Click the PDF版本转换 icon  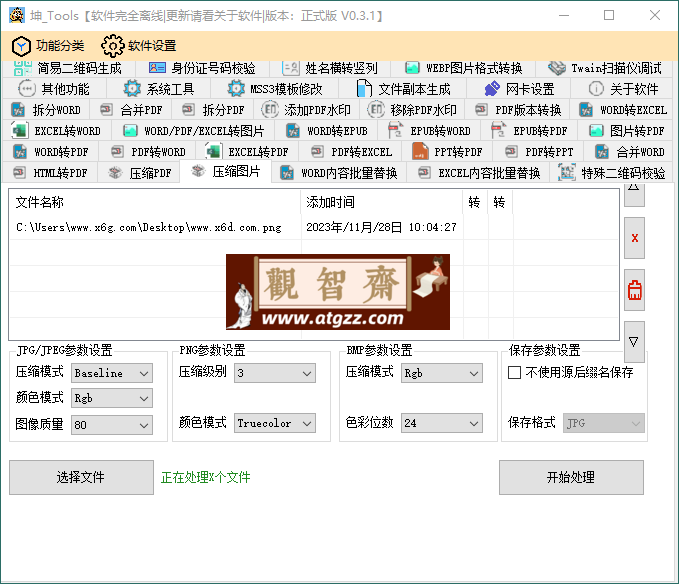click(481, 110)
